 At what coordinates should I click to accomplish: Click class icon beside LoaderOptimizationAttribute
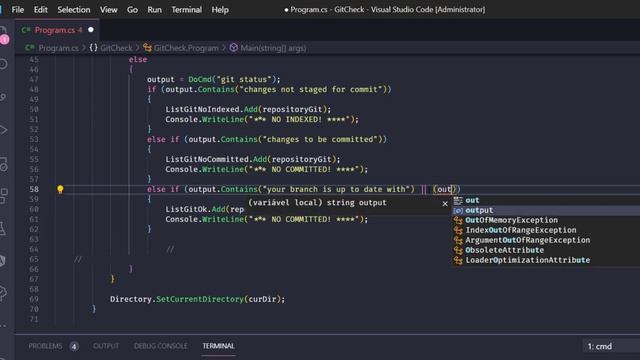tap(458, 260)
